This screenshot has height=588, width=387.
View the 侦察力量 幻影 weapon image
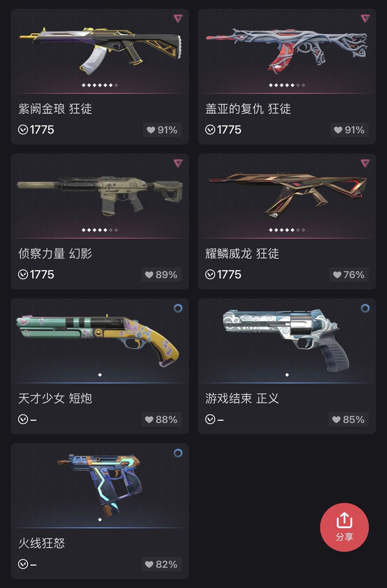tap(100, 196)
